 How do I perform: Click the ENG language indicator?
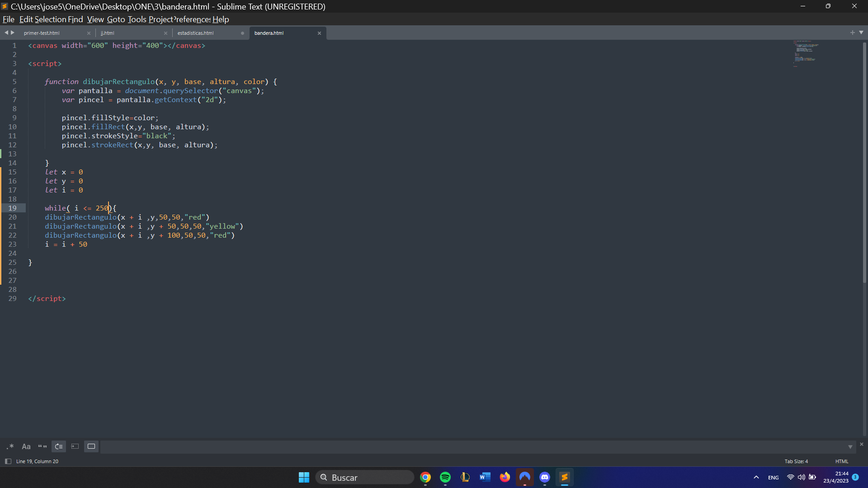click(x=774, y=478)
